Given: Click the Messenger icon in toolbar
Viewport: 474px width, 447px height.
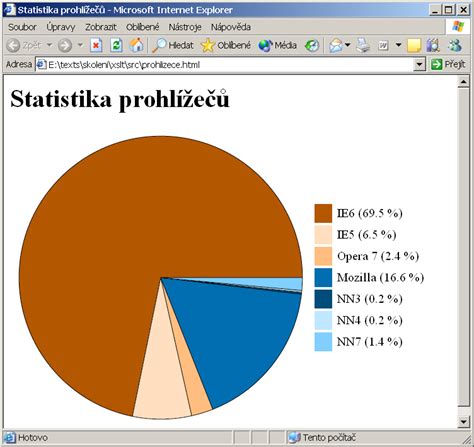Looking at the screenshot, I should pyautogui.click(x=455, y=45).
